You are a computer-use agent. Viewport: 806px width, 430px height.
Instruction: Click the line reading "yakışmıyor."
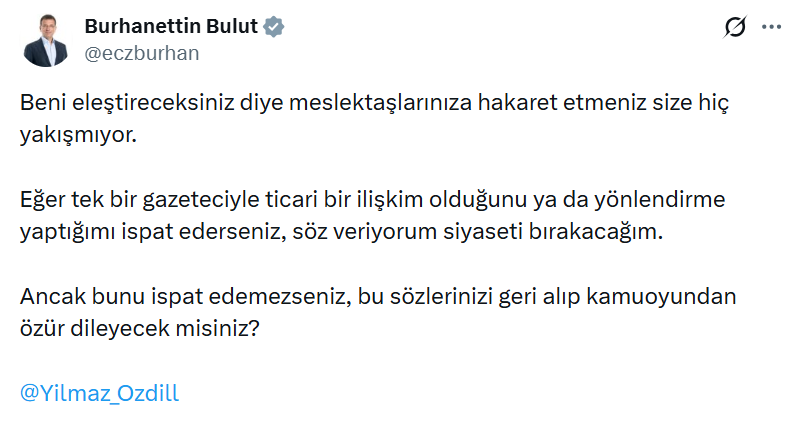point(77,136)
